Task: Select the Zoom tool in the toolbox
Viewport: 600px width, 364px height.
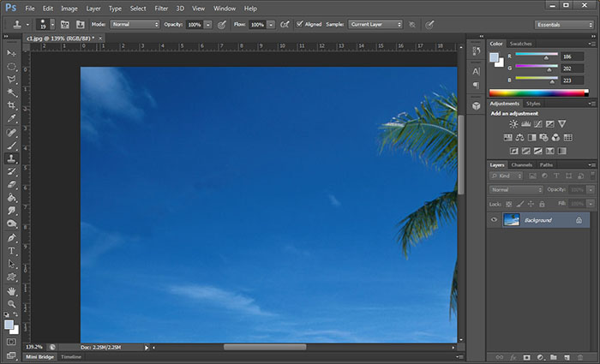Action: tap(12, 304)
